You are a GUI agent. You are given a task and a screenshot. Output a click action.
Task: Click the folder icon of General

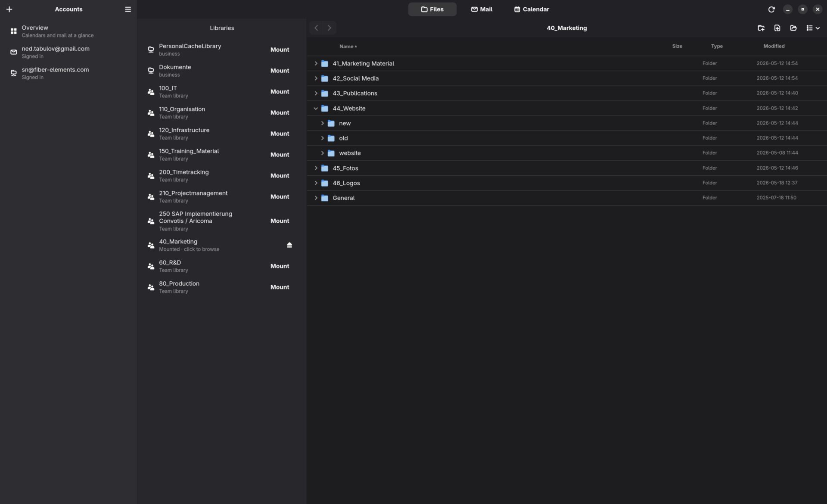325,198
